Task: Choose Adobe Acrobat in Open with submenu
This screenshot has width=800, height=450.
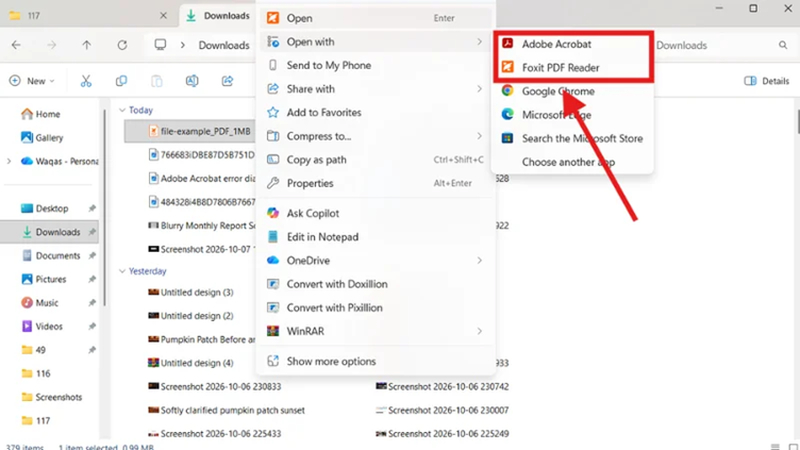Action: 572,44
